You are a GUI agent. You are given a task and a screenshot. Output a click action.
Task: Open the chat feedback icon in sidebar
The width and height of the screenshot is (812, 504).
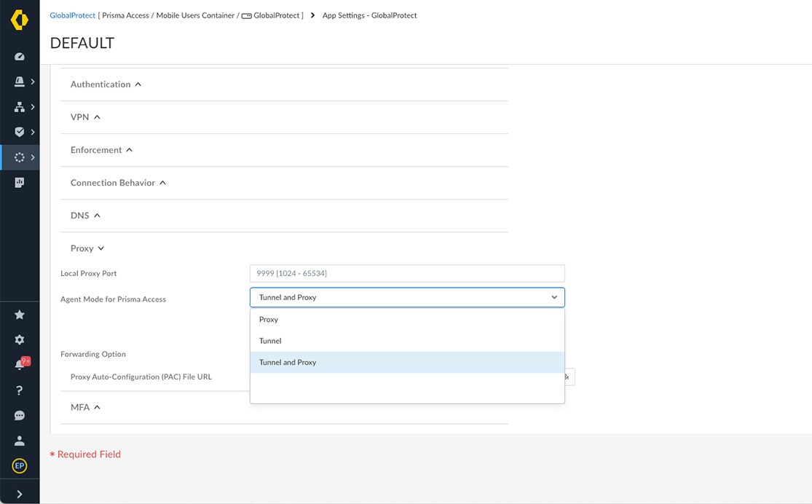(x=20, y=415)
